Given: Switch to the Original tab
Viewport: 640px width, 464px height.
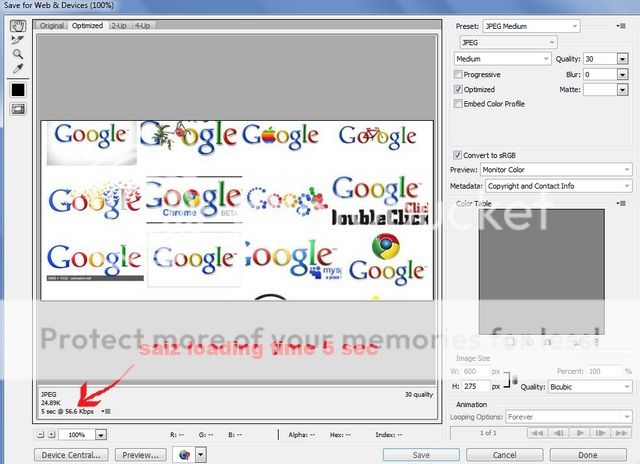Looking at the screenshot, I should point(52,25).
